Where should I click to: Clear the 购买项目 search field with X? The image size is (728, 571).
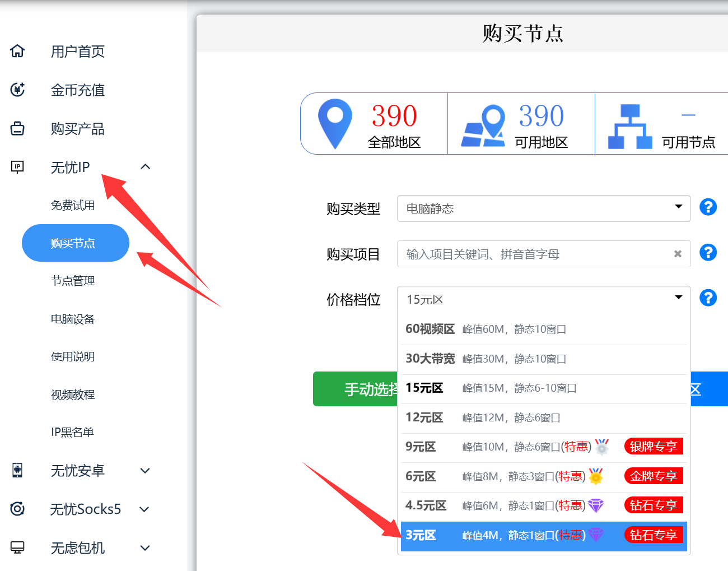(678, 254)
